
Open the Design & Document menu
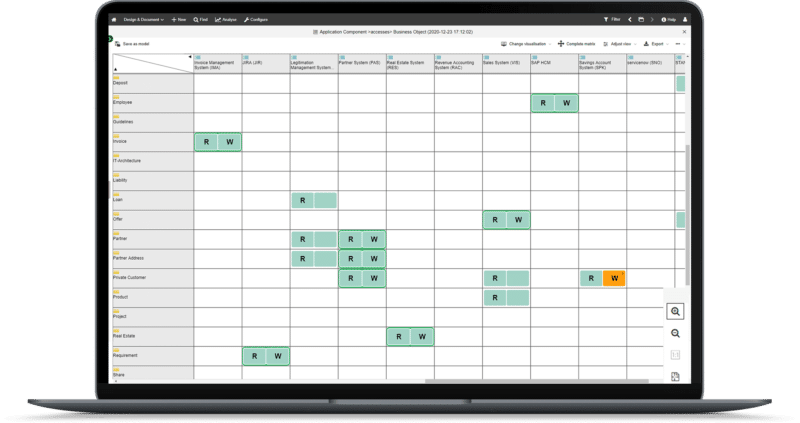[145, 19]
